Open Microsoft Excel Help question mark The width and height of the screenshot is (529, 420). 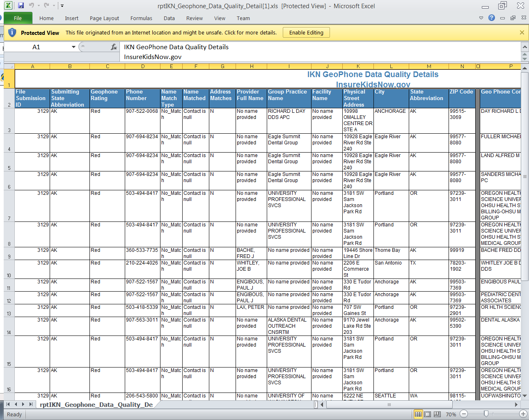(x=492, y=18)
